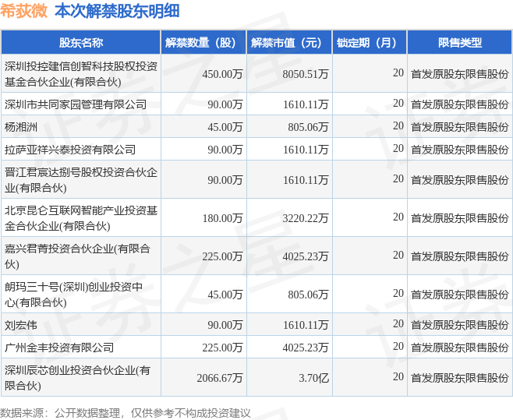Image resolution: width=513 pixels, height=420 pixels.
Task: Select the 3220.22万 market value cell
Action: coord(306,218)
